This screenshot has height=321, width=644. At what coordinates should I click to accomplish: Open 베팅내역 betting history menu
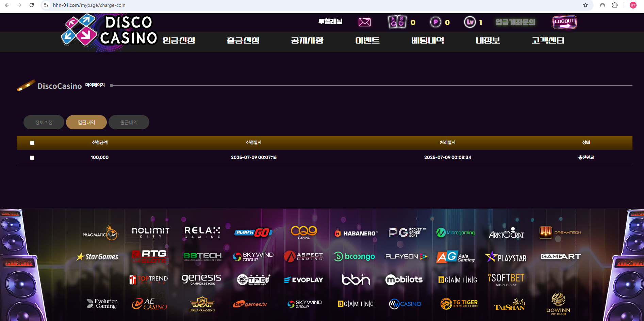428,40
